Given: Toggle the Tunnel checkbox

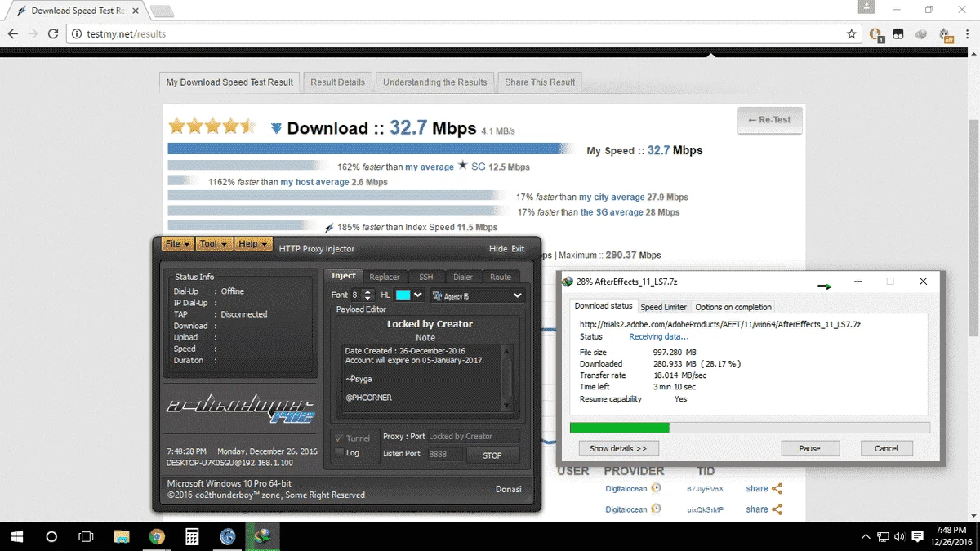Looking at the screenshot, I should click(x=339, y=438).
